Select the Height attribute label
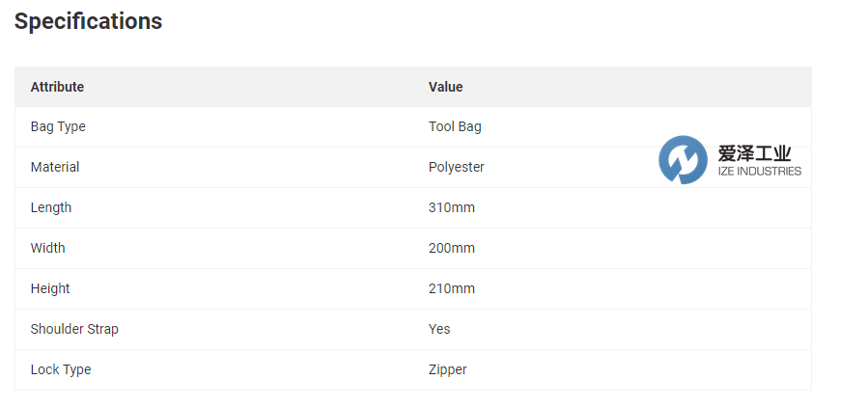The width and height of the screenshot is (868, 407). [x=50, y=288]
